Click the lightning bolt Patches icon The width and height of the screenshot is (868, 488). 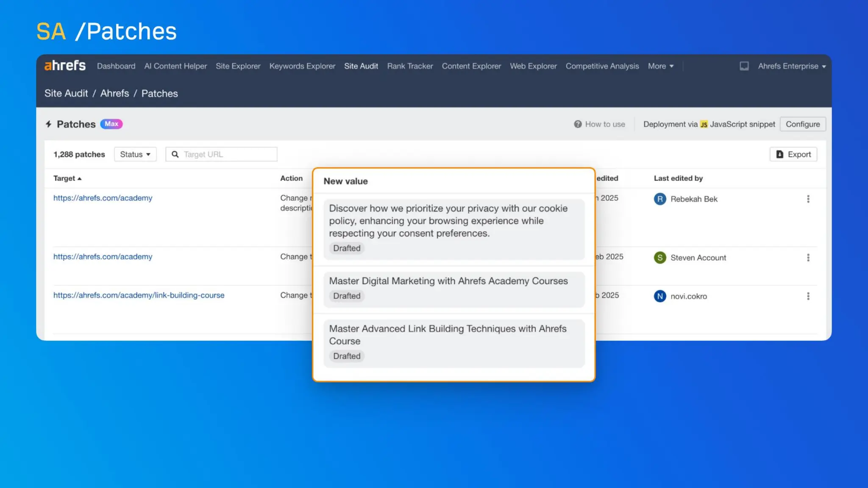click(x=48, y=124)
